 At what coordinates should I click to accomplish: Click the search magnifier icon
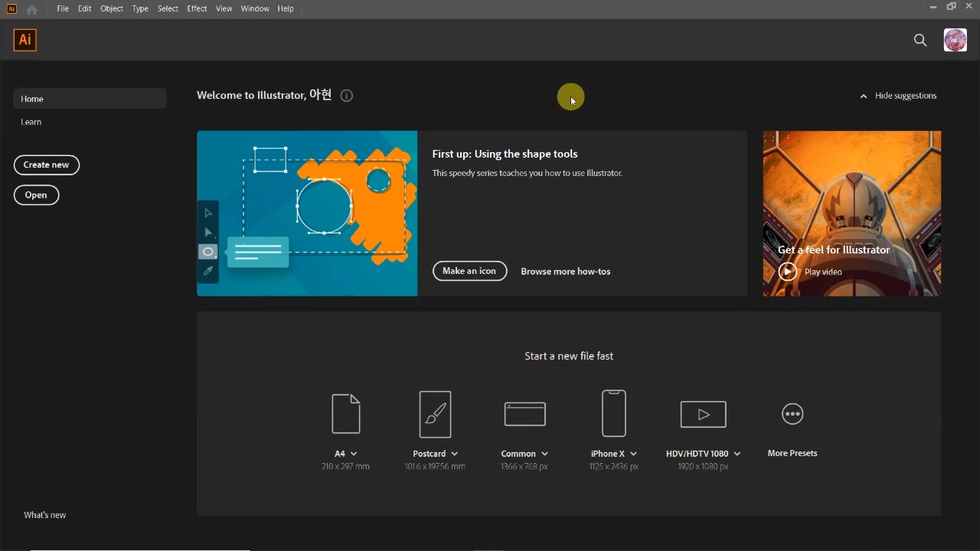[x=920, y=41]
